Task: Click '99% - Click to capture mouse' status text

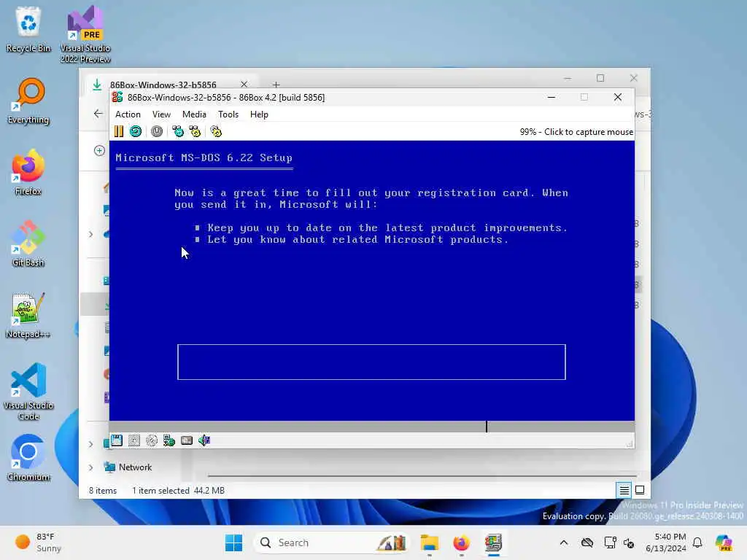Action: point(576,132)
